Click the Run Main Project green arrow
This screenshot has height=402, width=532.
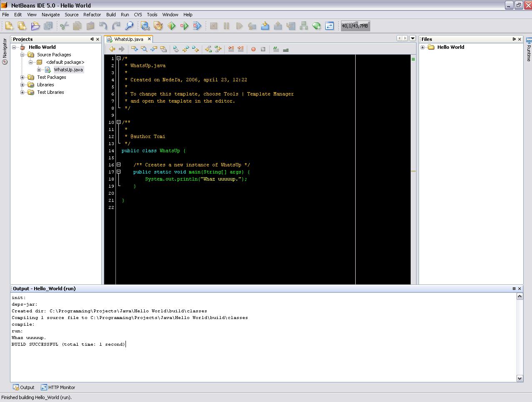(171, 26)
